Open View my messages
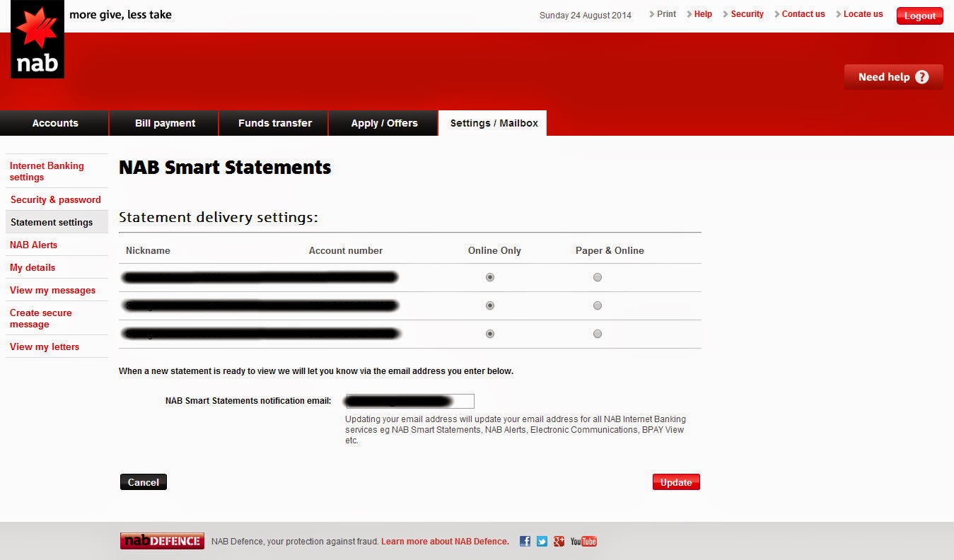This screenshot has height=560, width=954. click(x=52, y=290)
